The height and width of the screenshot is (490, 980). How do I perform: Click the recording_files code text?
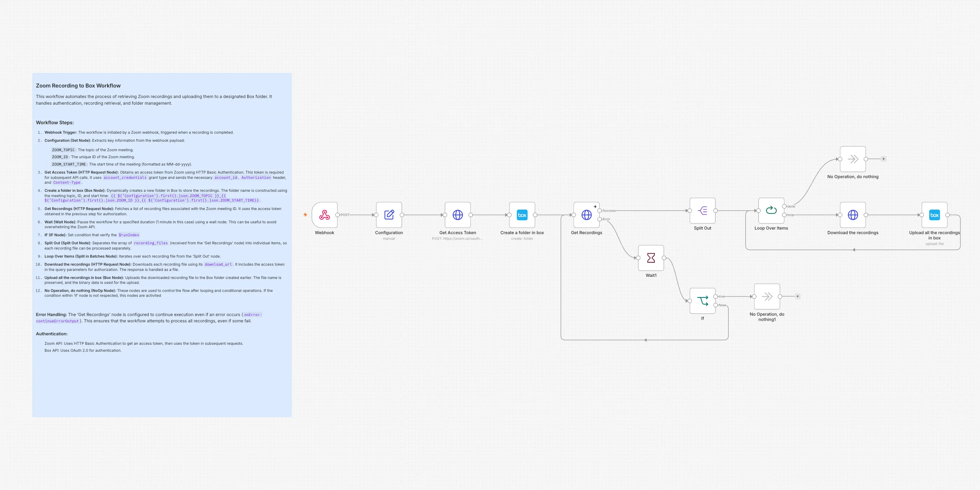coord(150,243)
